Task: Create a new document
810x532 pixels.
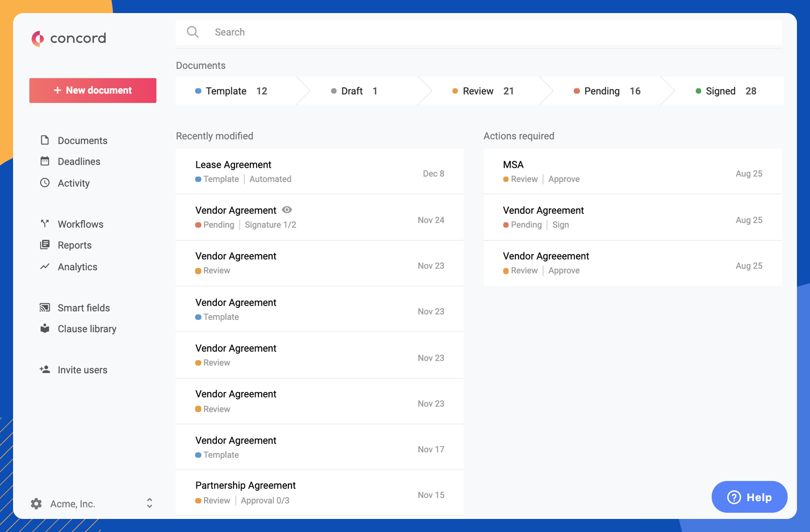Action: 92,90
